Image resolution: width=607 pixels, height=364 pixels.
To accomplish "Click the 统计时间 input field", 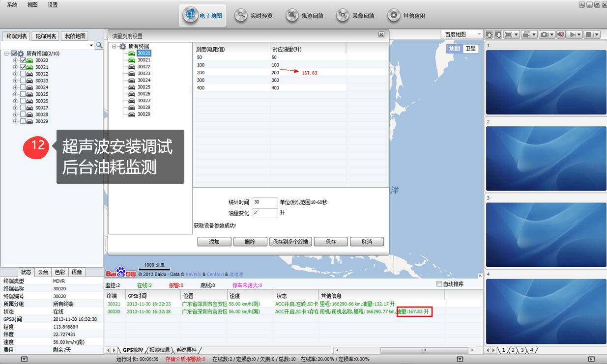I will click(265, 202).
